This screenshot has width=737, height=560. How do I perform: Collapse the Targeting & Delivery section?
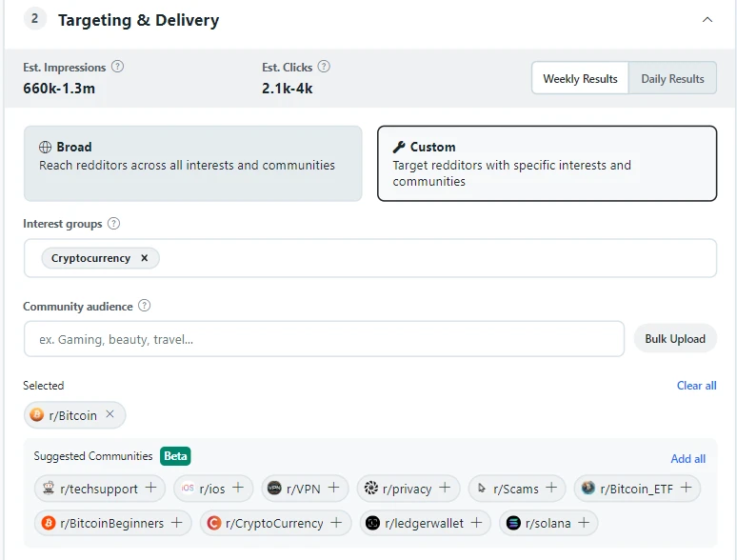coord(707,20)
